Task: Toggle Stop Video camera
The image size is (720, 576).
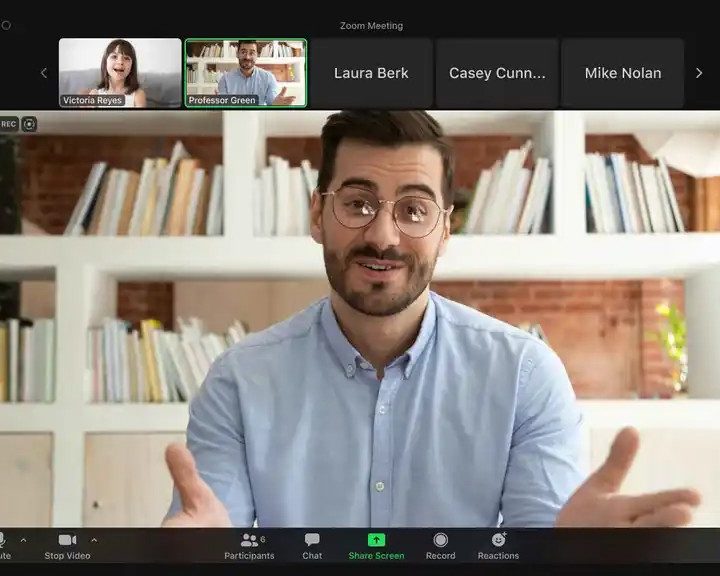Action: click(x=67, y=546)
